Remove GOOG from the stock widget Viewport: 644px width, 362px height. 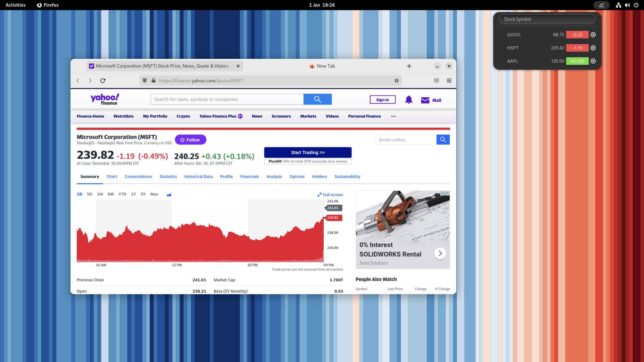pyautogui.click(x=593, y=35)
